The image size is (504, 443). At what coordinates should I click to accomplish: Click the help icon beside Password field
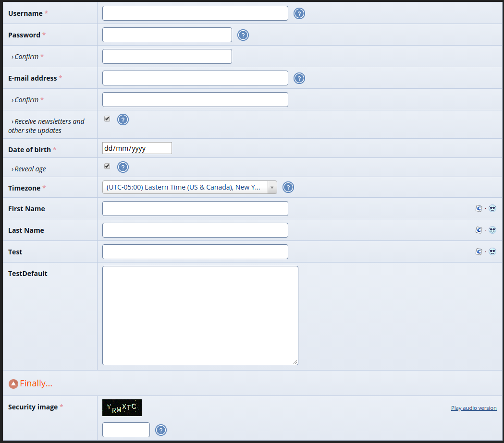point(243,35)
